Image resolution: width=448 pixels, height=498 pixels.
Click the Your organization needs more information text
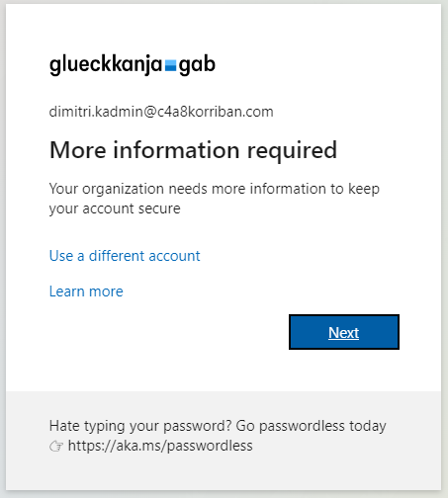[x=215, y=189]
